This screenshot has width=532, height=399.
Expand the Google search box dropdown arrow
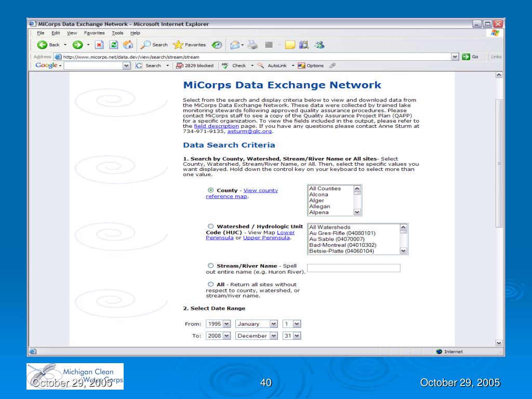click(x=127, y=66)
